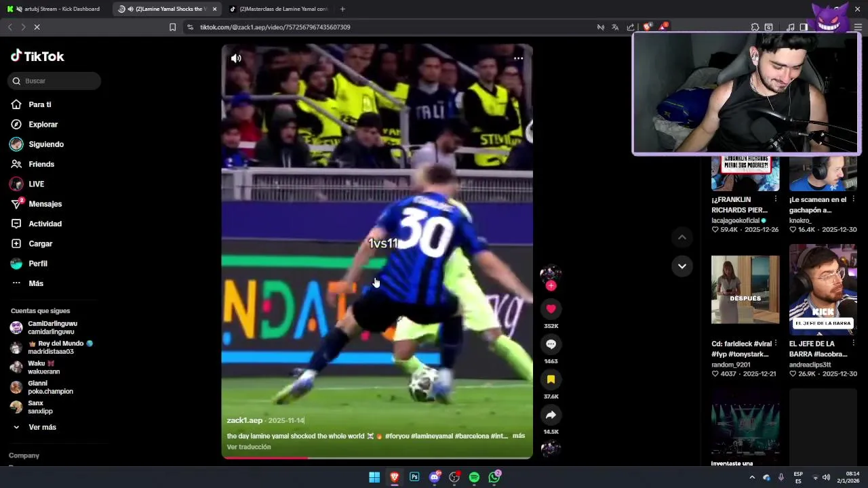Open the music note playlist icon
Image resolution: width=868 pixels, height=488 pixels.
coord(791,27)
